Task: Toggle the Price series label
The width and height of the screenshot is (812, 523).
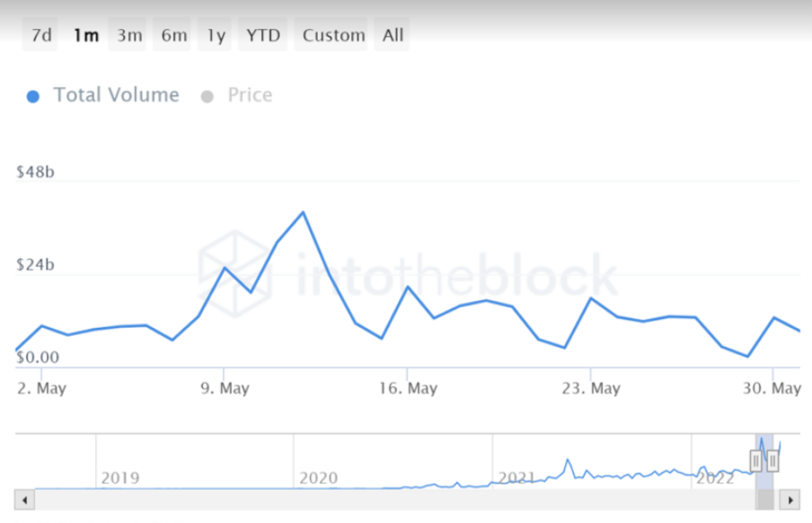Action: pyautogui.click(x=250, y=95)
